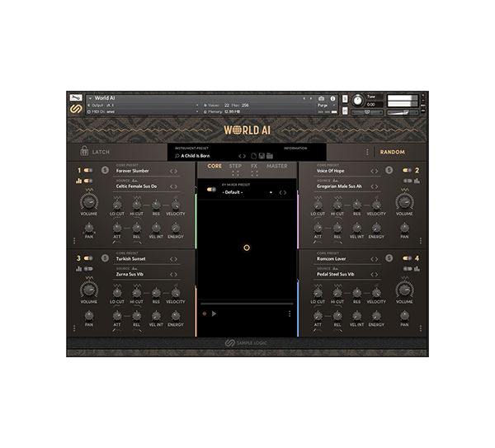This screenshot has width=495, height=448.
Task: Click the step bars icon in core 1
Action: click(78, 181)
